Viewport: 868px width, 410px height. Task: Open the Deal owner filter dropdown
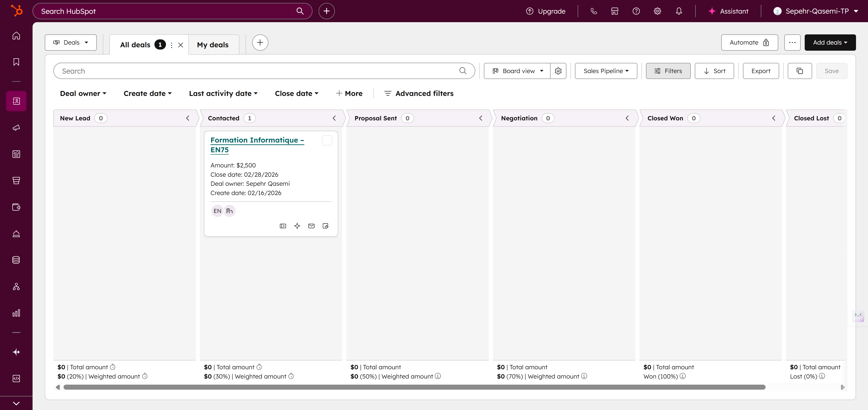pos(83,93)
